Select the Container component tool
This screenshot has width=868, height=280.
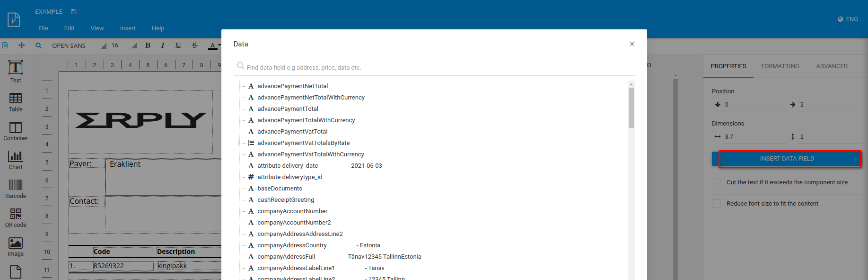[16, 131]
